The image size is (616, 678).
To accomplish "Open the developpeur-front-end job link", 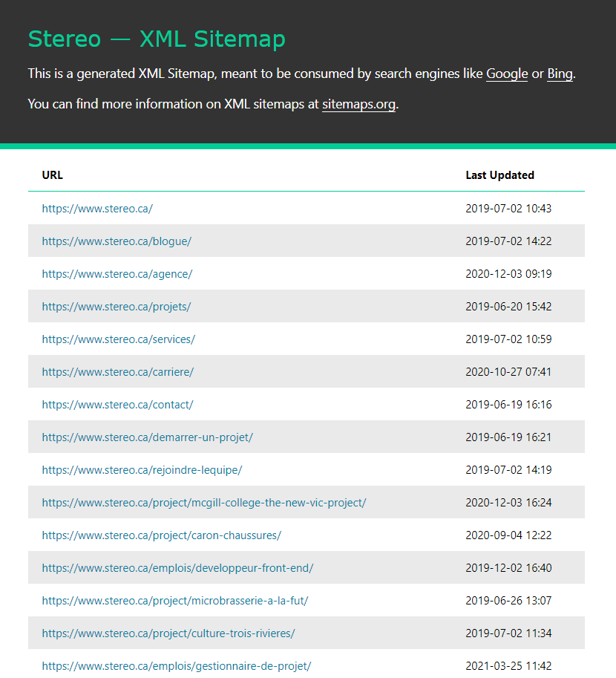I will coord(177,568).
